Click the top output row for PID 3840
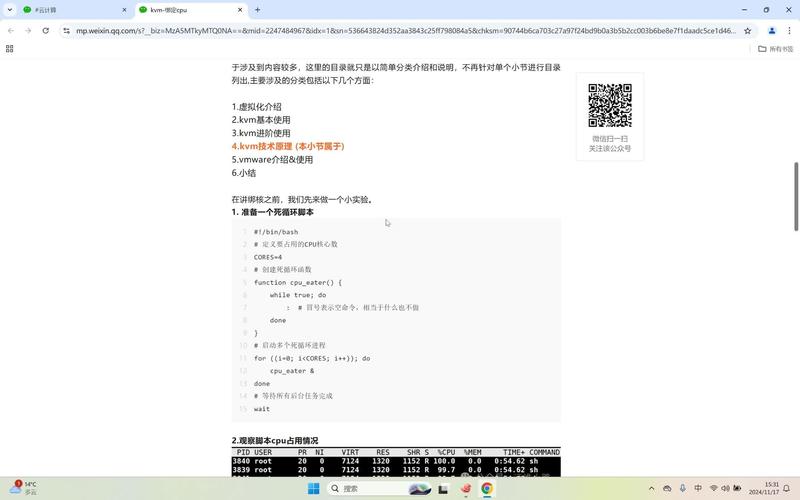Screen dimensions: 800x500 [x=396, y=461]
